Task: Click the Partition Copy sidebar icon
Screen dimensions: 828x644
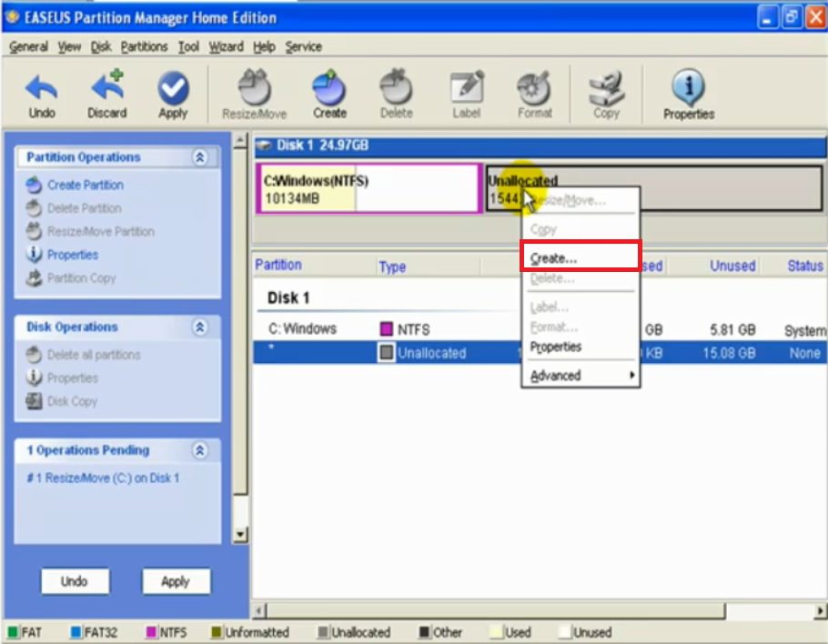Action: 34,277
